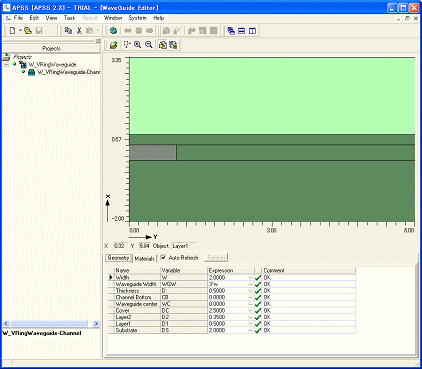The width and height of the screenshot is (422, 369).
Task: Click the Tile windows vertically icon
Action: point(253,31)
